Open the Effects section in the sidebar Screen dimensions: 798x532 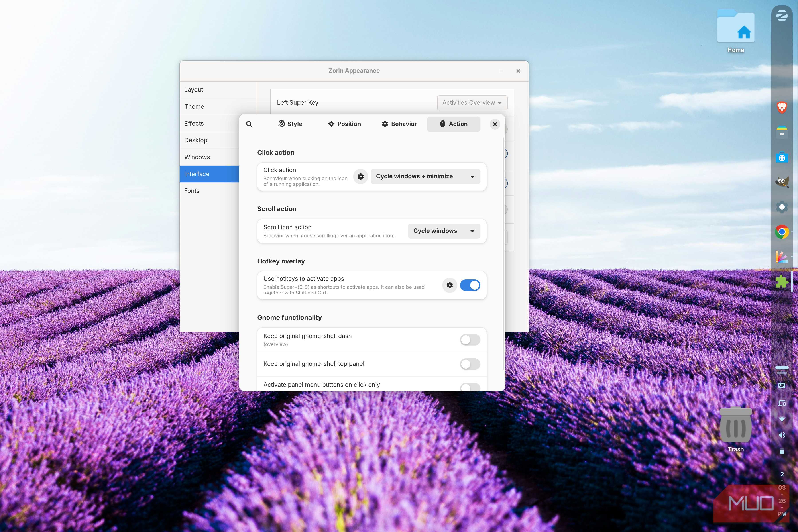click(x=210, y=124)
